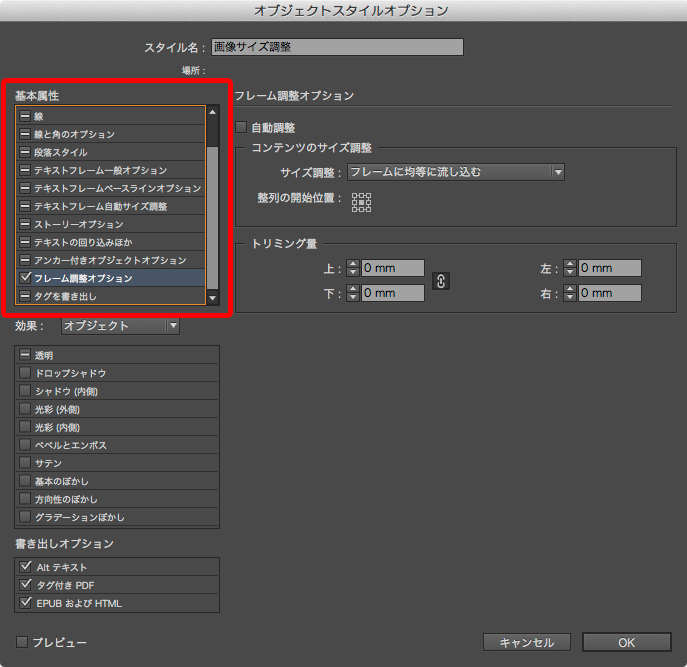Select テキストの回り込みほか in the attributes list
Screen dimensions: 687x667
click(83, 242)
